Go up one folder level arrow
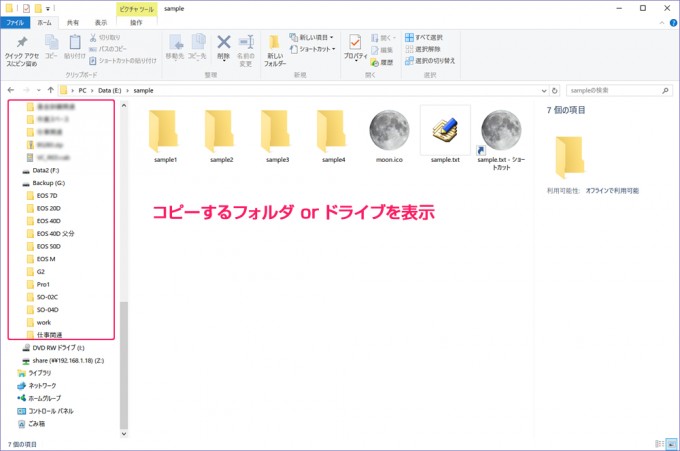 pos(51,90)
